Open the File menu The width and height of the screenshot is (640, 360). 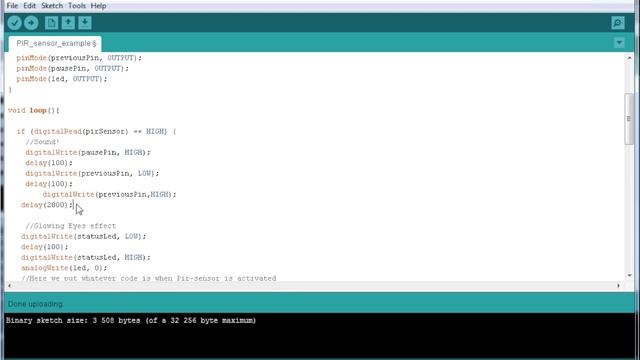click(x=12, y=6)
